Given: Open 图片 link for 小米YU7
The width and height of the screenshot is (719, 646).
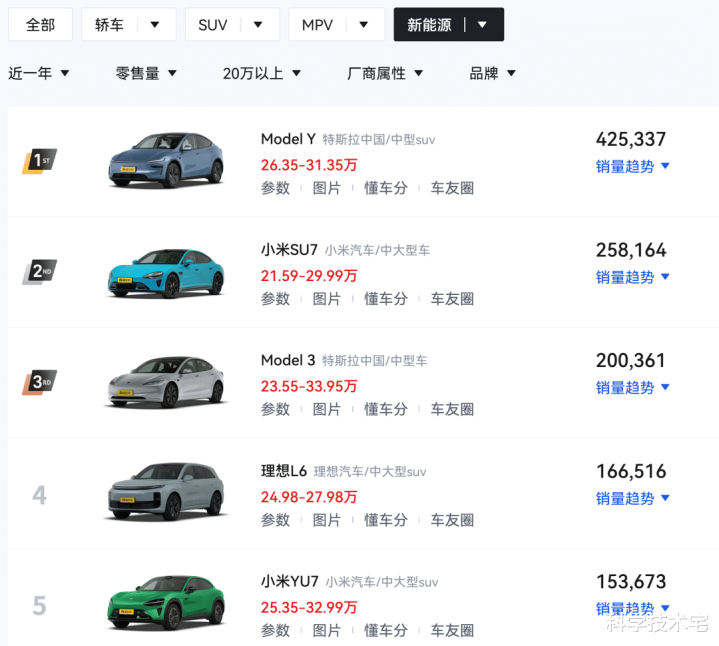Looking at the screenshot, I should tap(327, 631).
